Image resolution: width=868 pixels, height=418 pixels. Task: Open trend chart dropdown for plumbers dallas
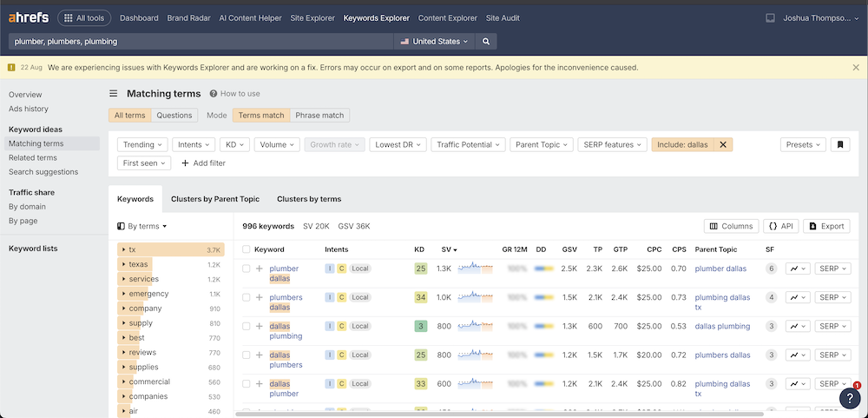(x=798, y=297)
